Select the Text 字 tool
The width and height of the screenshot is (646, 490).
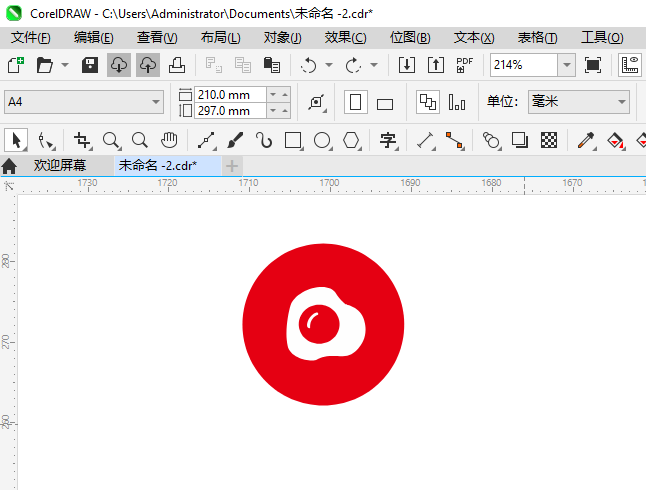click(x=388, y=140)
